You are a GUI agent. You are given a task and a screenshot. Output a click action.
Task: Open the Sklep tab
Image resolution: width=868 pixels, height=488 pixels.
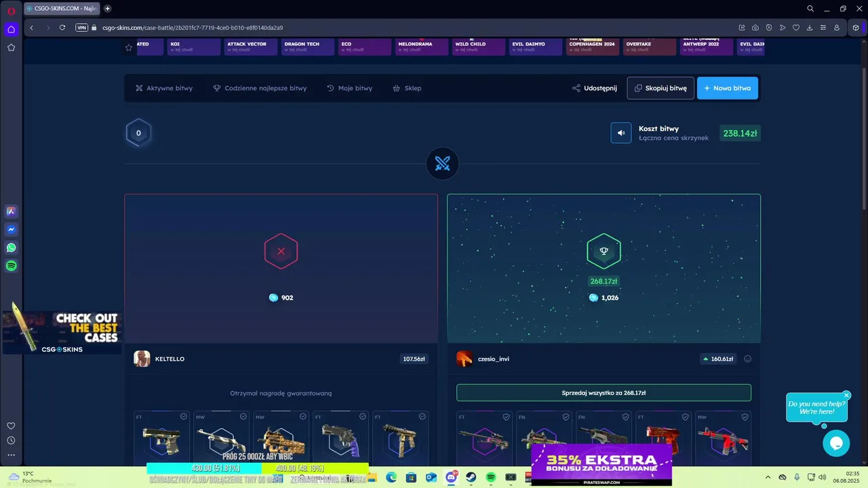coord(407,88)
